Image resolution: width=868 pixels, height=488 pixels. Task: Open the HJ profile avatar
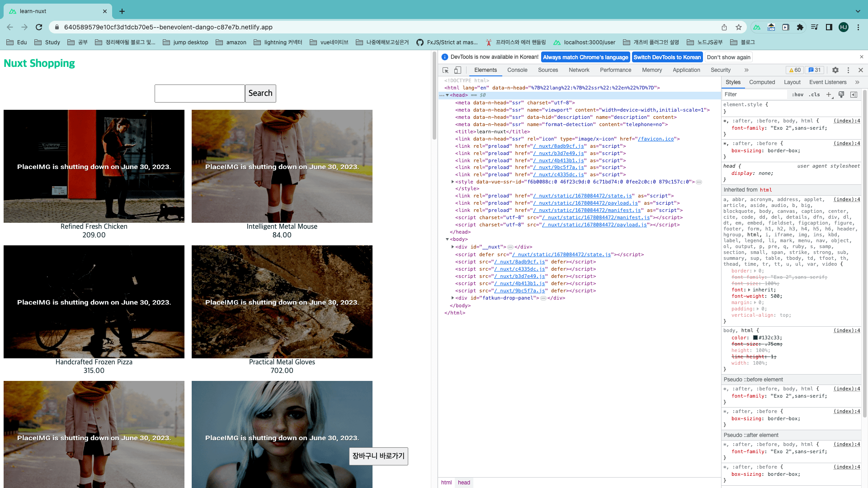(x=844, y=27)
